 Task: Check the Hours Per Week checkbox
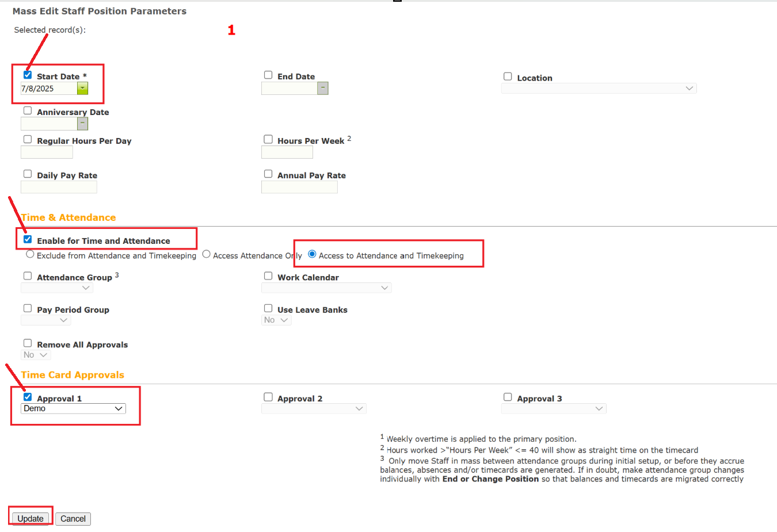[x=268, y=139]
